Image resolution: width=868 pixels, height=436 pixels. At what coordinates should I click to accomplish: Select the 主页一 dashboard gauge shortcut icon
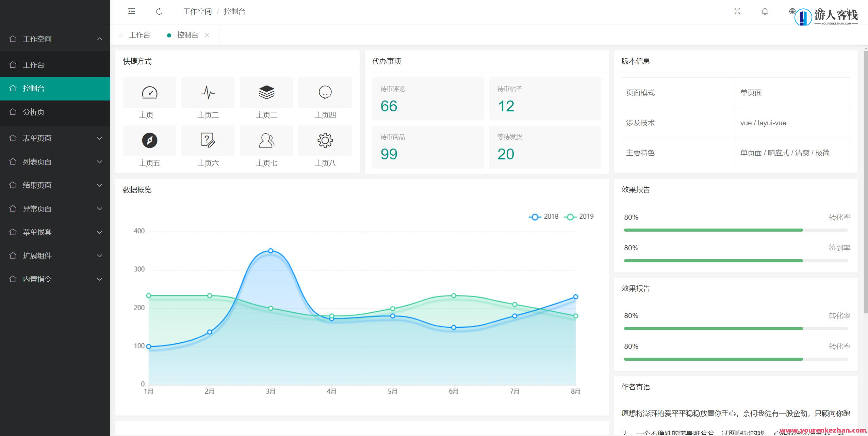[149, 92]
